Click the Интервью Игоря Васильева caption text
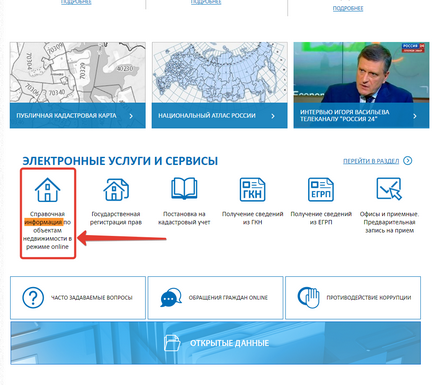The width and height of the screenshot is (434, 385). (345, 115)
